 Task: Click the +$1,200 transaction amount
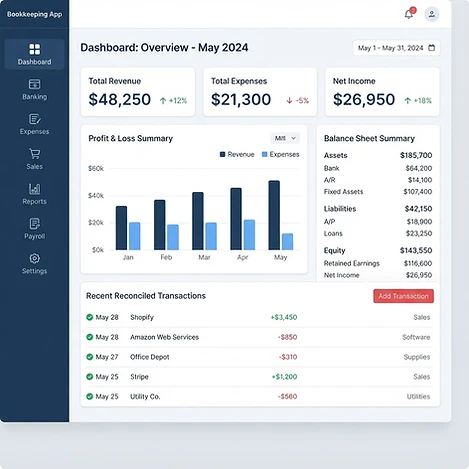[x=284, y=377]
